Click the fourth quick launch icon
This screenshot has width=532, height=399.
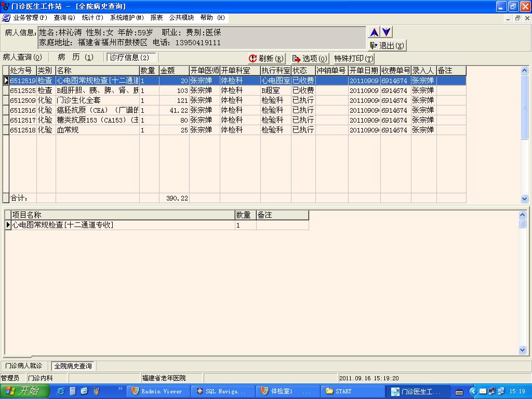coord(96,391)
